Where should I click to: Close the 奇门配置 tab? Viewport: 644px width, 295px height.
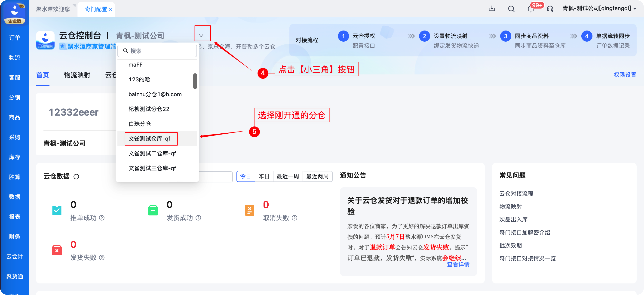(110, 9)
